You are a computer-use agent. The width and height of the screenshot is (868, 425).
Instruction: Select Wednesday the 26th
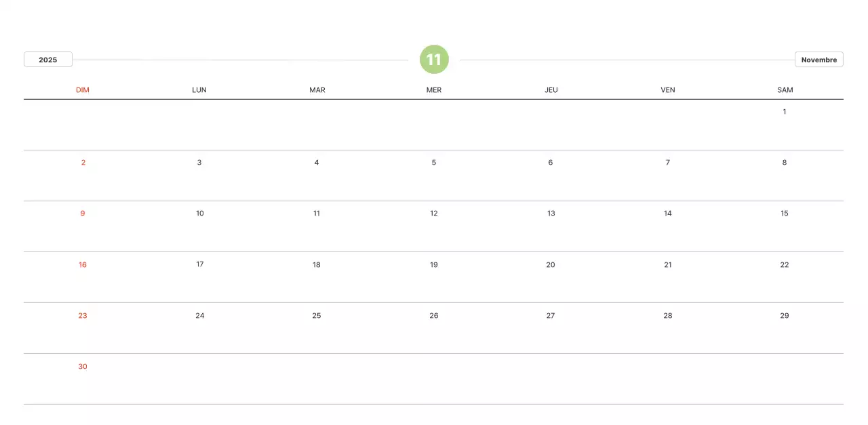(434, 316)
